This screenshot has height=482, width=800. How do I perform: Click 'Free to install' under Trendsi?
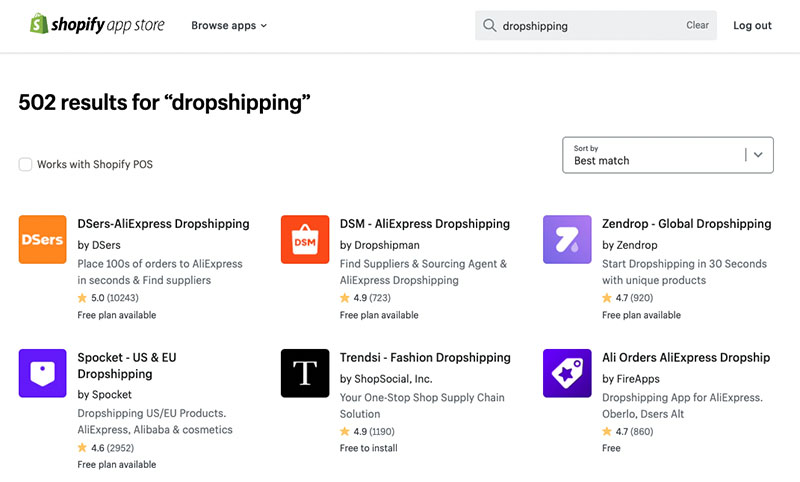tap(368, 448)
